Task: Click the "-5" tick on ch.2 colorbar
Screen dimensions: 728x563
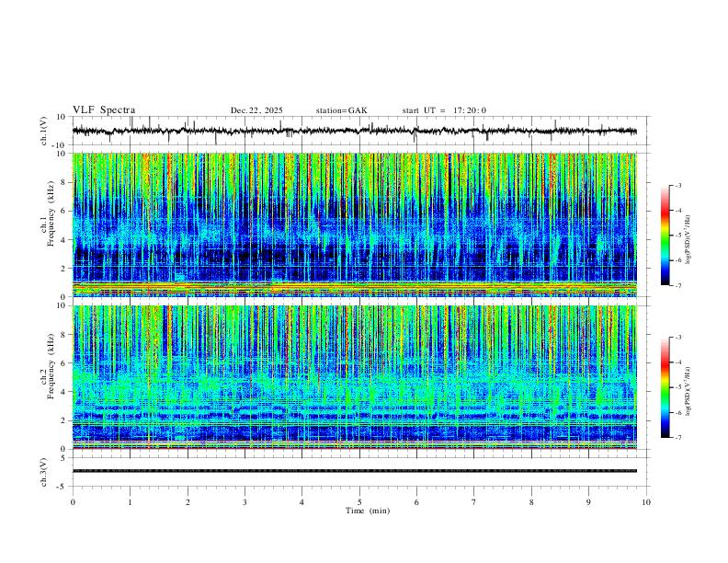Action: click(x=677, y=387)
